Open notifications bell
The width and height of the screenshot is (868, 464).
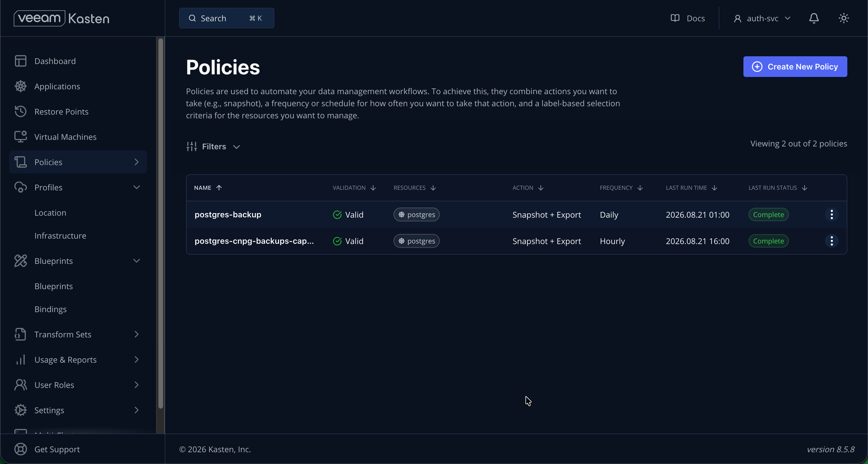tap(814, 18)
